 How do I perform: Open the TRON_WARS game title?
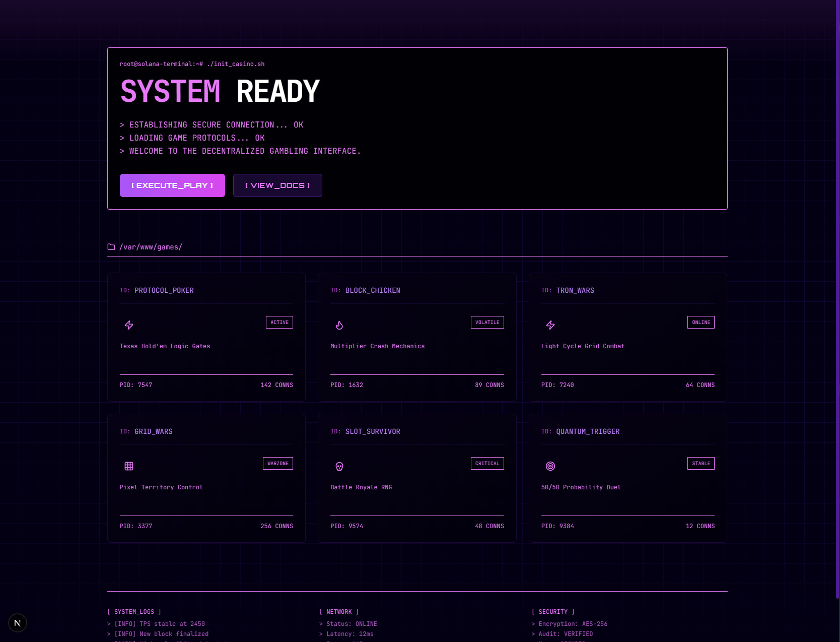(575, 290)
